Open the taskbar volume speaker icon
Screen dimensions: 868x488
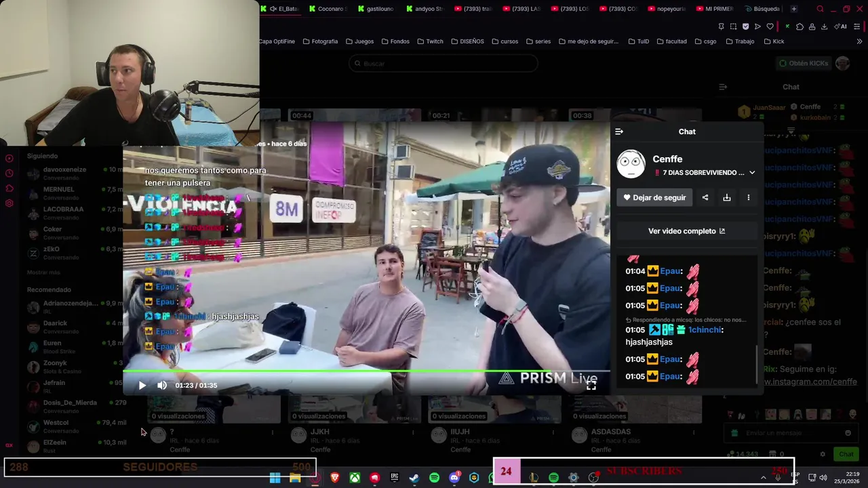click(823, 477)
